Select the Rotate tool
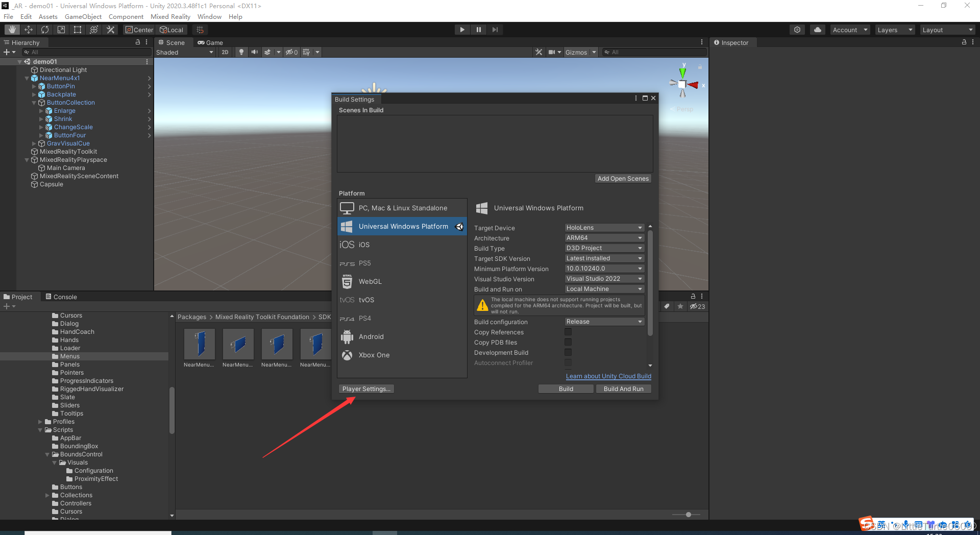The height and width of the screenshot is (535, 980). 45,30
